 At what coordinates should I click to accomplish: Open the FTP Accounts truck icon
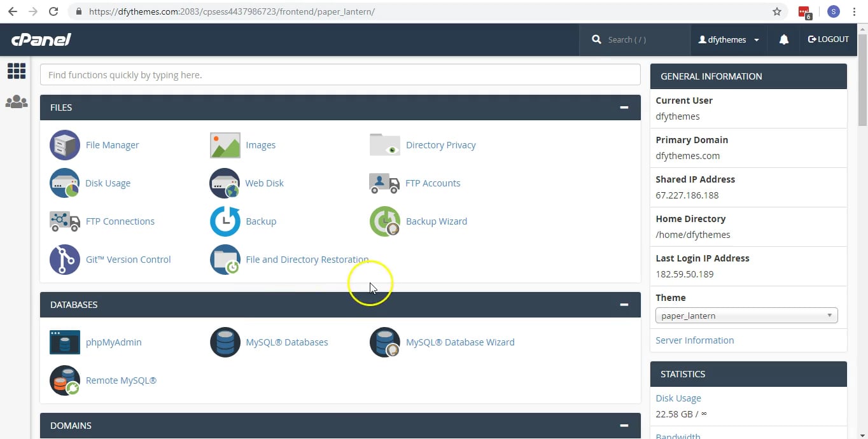tap(385, 183)
